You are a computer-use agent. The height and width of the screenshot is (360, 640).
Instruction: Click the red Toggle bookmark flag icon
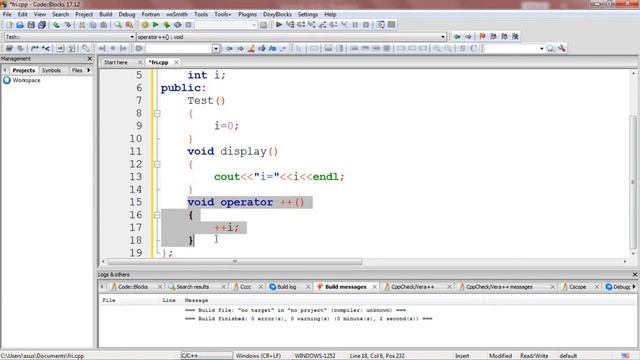point(483,37)
